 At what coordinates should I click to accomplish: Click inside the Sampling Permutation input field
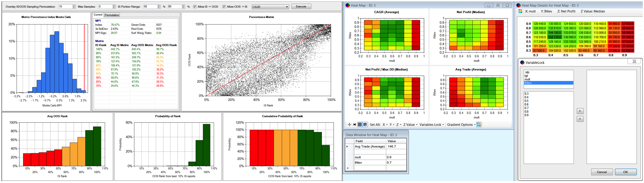pos(65,7)
